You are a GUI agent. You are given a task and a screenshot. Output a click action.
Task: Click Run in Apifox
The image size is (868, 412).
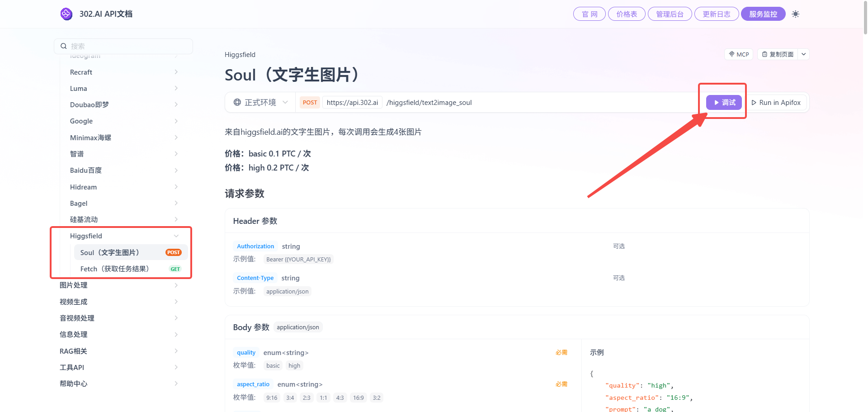tap(776, 103)
